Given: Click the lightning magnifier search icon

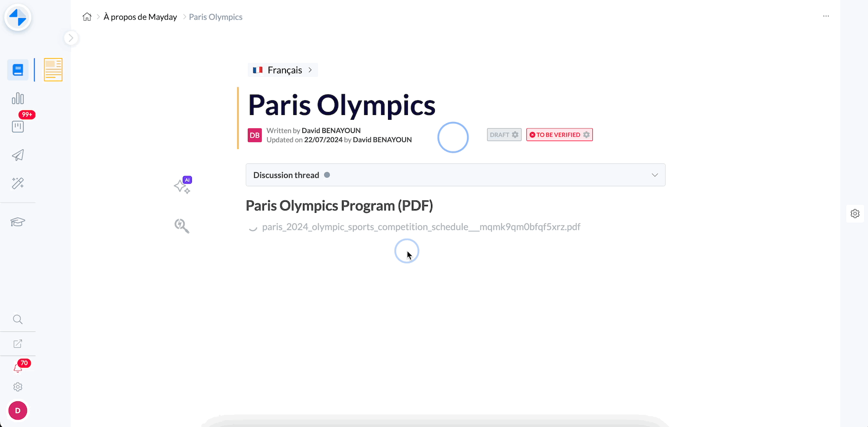Looking at the screenshot, I should pos(181,226).
